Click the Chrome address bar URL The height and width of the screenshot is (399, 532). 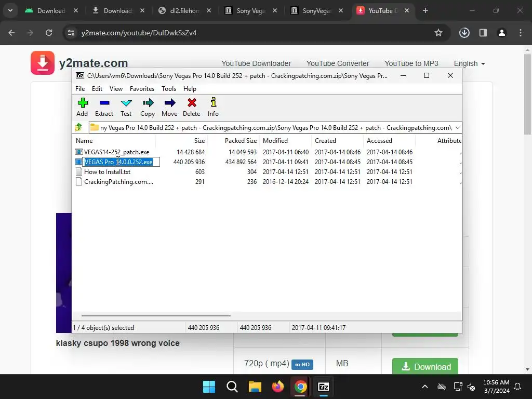(x=139, y=33)
